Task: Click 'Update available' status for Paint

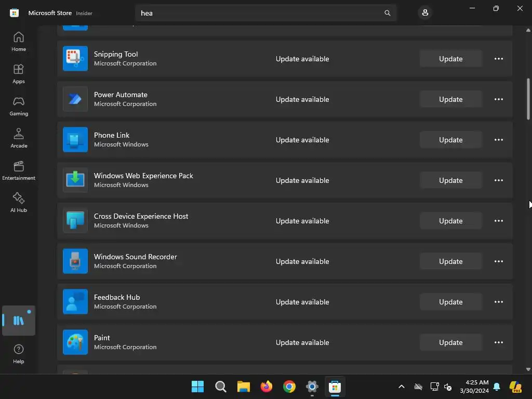Action: pos(302,342)
